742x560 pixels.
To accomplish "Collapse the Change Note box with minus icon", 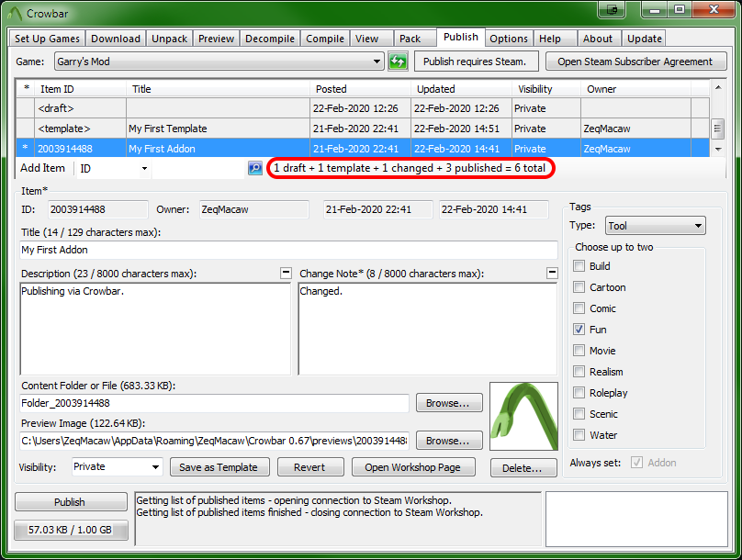I will (x=552, y=273).
